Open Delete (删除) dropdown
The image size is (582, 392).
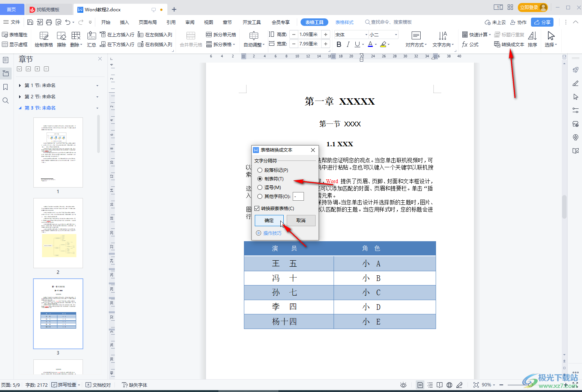click(76, 39)
